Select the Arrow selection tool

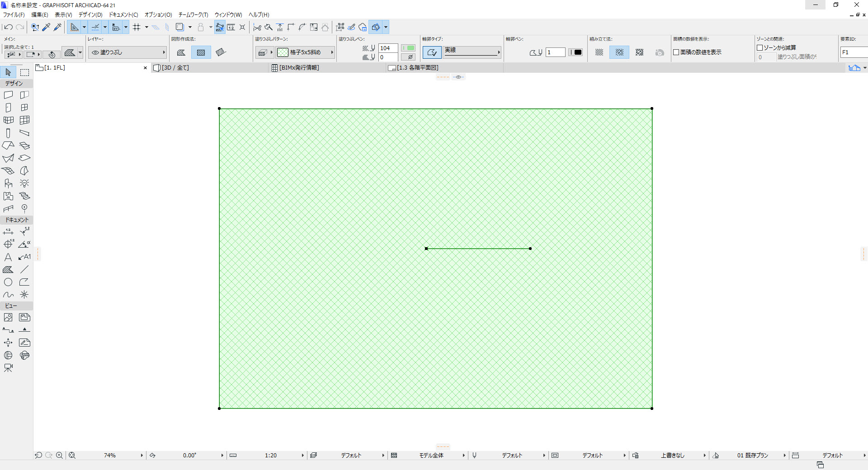click(8, 72)
